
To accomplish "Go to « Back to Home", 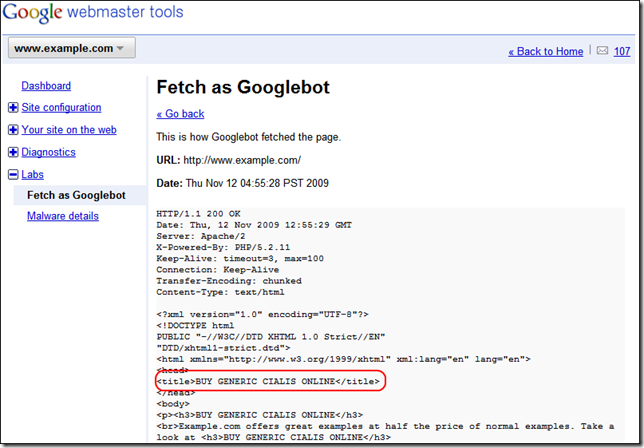I will [545, 51].
